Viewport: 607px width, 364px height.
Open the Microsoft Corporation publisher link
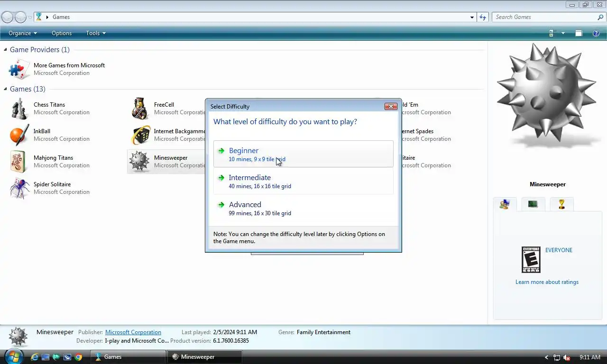(133, 332)
